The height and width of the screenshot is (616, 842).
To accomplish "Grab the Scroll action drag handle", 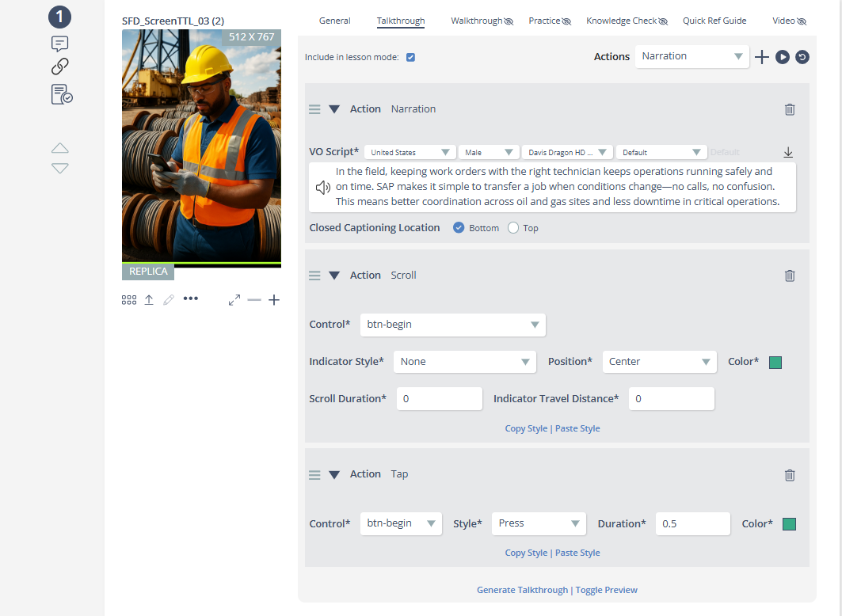I will click(314, 276).
